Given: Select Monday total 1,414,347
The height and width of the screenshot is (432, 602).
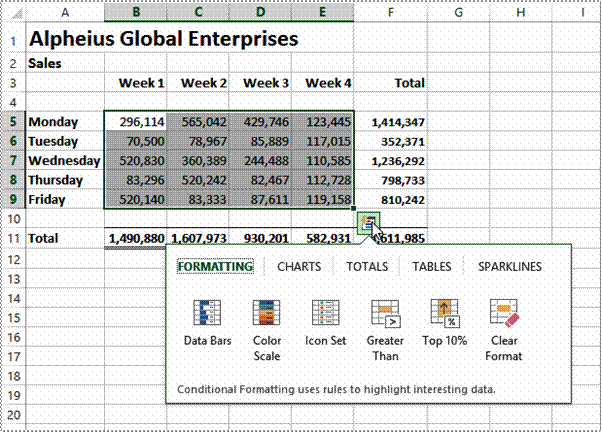Looking at the screenshot, I should [390, 122].
